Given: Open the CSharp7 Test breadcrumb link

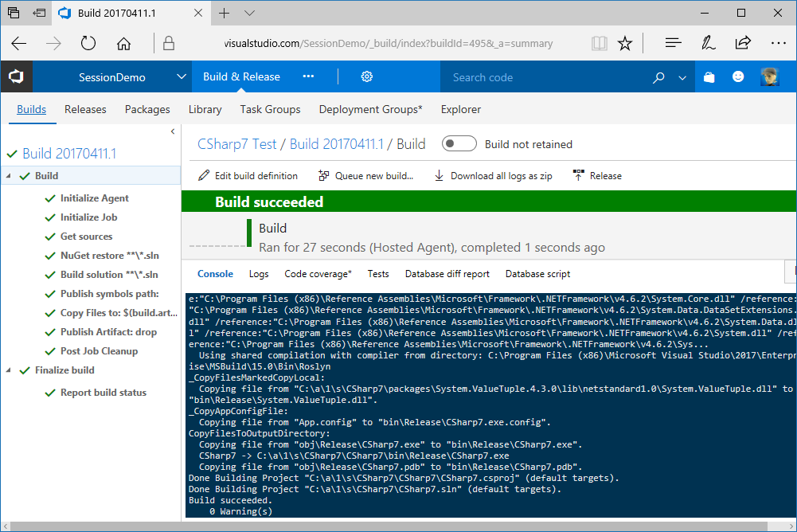Looking at the screenshot, I should 236,144.
